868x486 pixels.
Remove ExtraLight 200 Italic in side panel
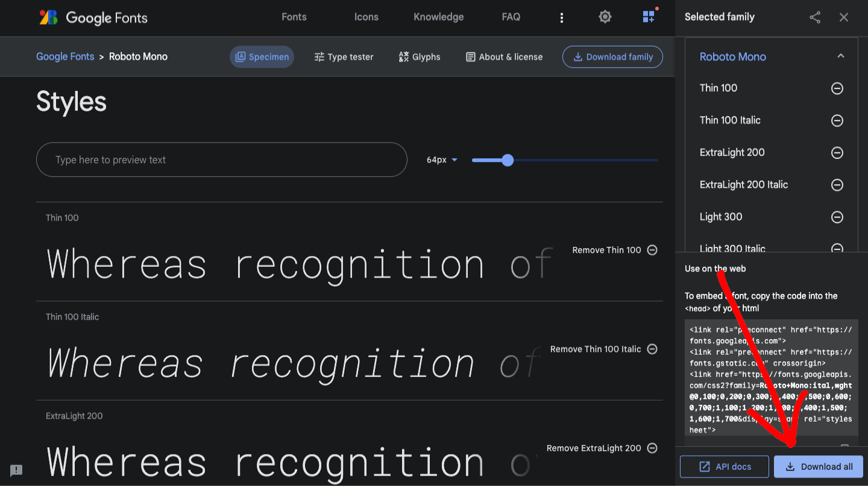point(837,185)
